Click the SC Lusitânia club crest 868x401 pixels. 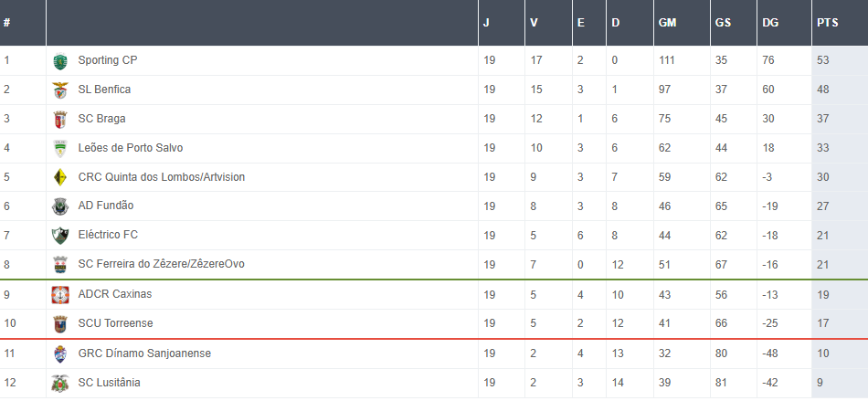[x=60, y=384]
